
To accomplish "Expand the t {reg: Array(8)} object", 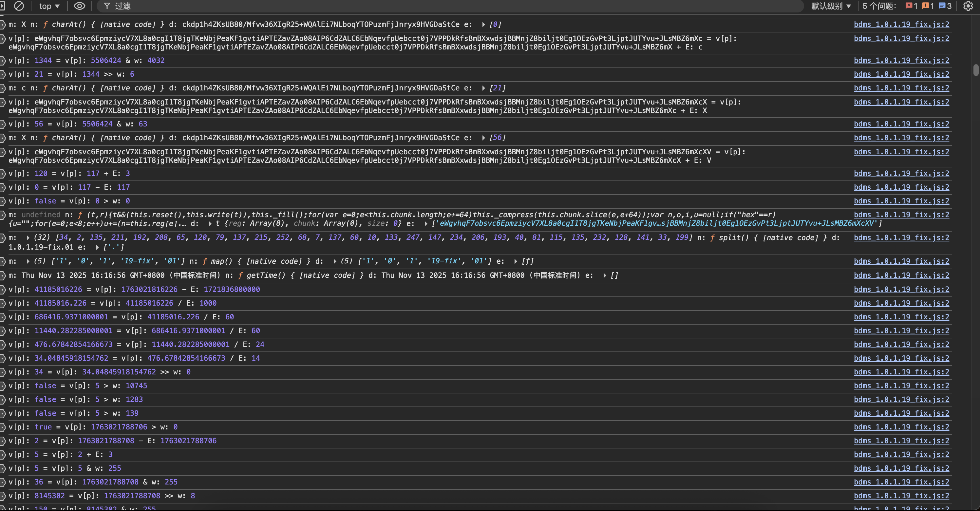I will coord(210,224).
